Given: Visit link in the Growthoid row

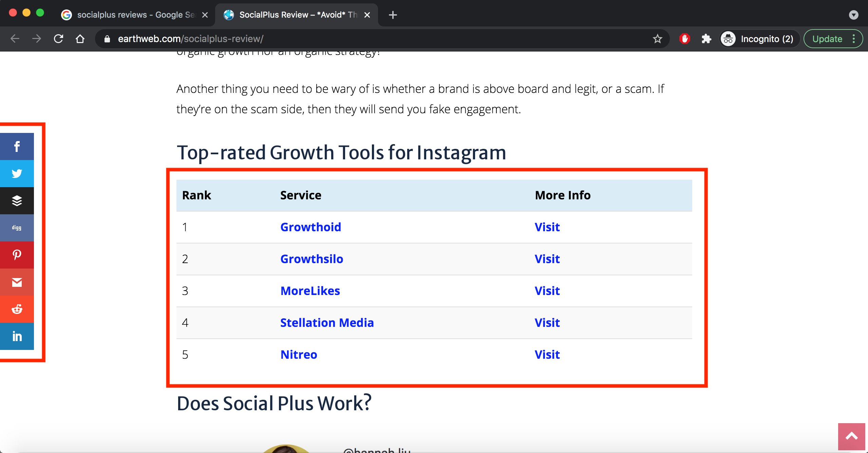Looking at the screenshot, I should pyautogui.click(x=547, y=227).
